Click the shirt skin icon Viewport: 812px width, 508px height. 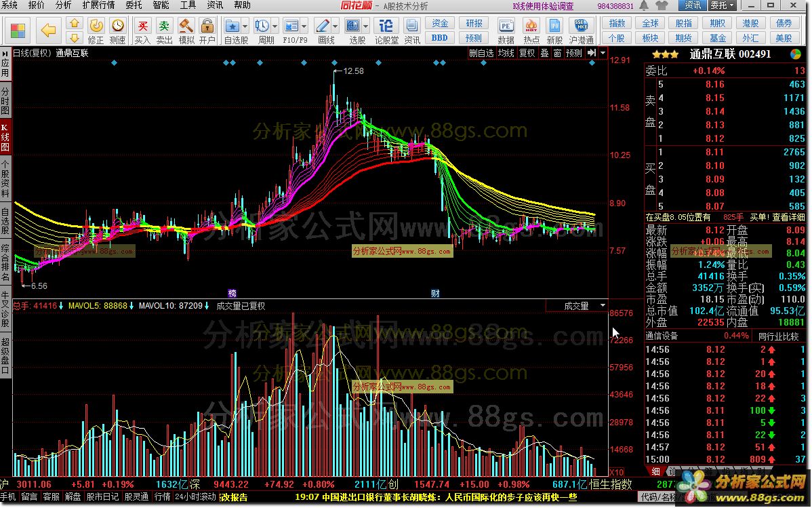pos(662,5)
